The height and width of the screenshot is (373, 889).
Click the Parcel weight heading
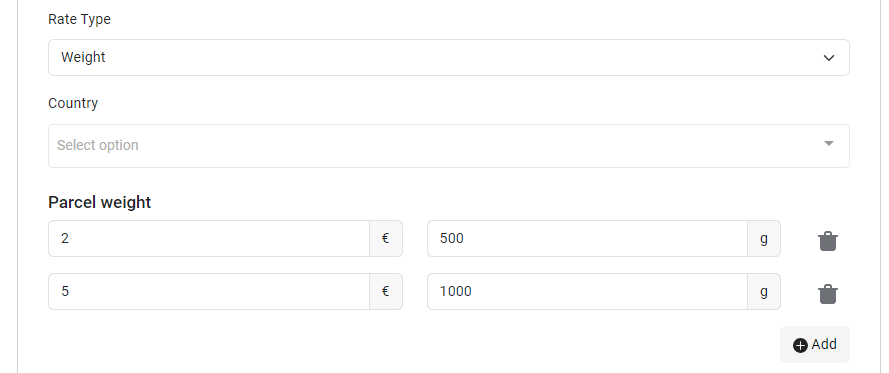tap(100, 202)
